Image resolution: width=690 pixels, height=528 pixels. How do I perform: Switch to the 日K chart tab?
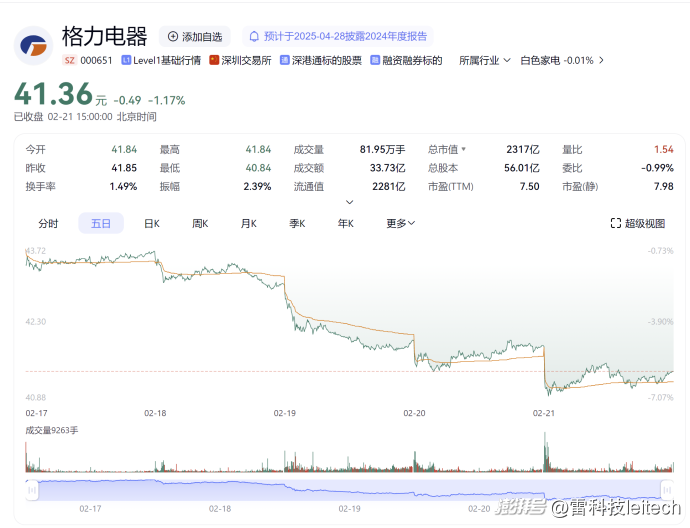(x=152, y=223)
